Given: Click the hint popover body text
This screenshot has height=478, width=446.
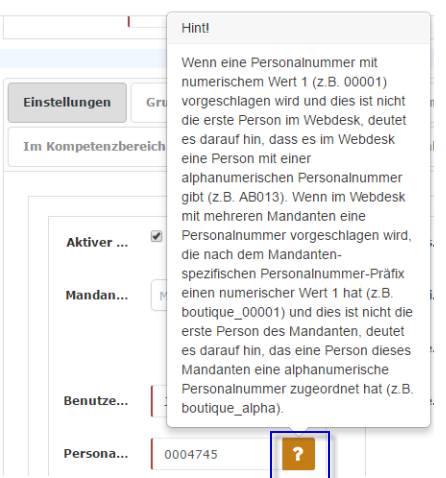Looking at the screenshot, I should coord(297,235).
